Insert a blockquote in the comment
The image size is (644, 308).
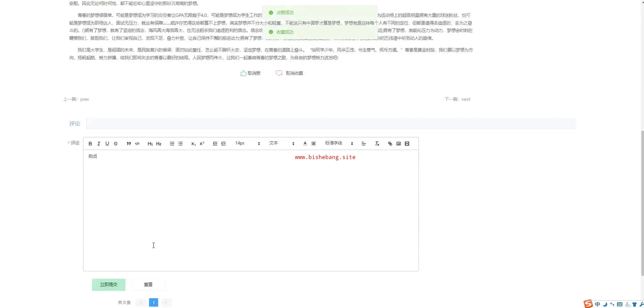coord(128,144)
